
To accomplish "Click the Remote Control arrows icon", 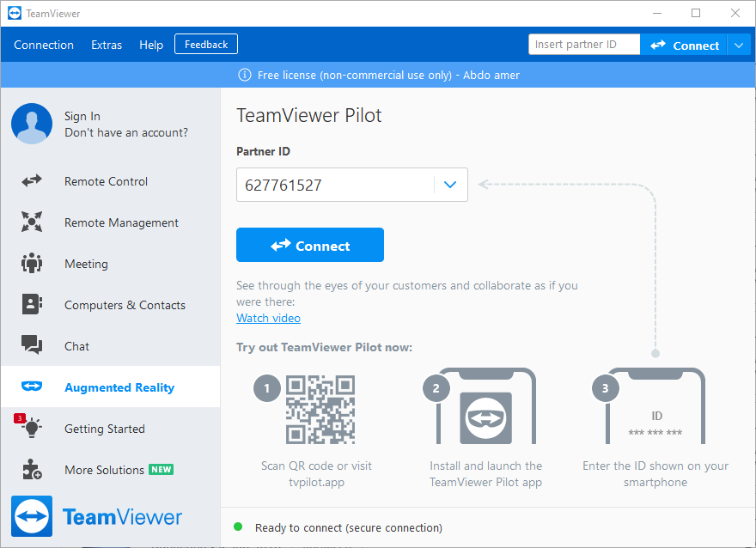I will click(x=32, y=181).
